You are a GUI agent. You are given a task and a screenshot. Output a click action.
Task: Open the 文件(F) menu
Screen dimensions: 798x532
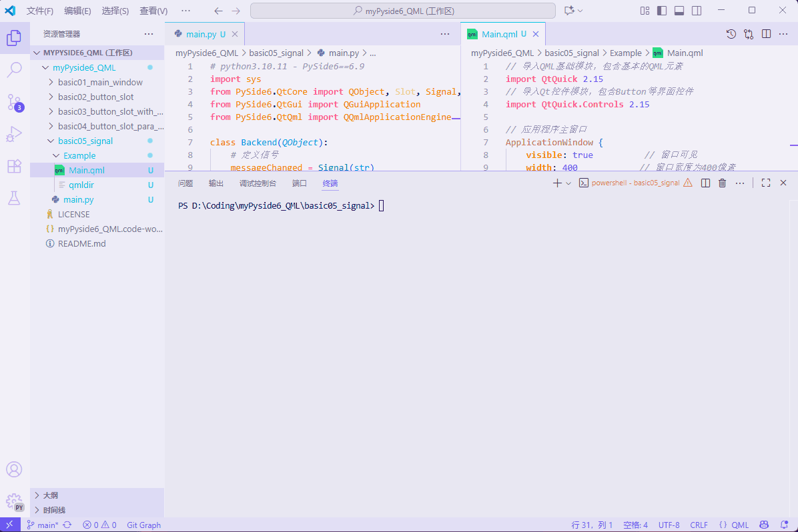[x=39, y=11]
